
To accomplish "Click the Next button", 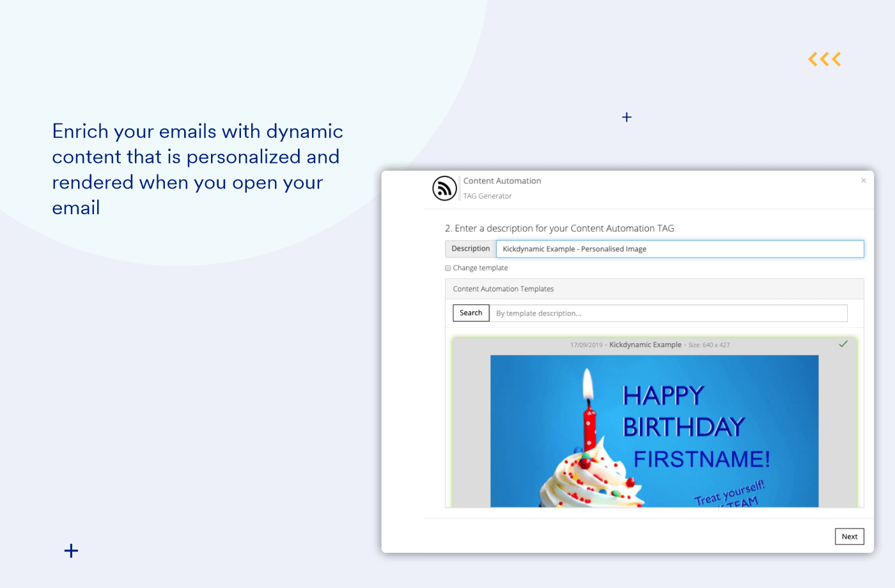I will (x=849, y=537).
